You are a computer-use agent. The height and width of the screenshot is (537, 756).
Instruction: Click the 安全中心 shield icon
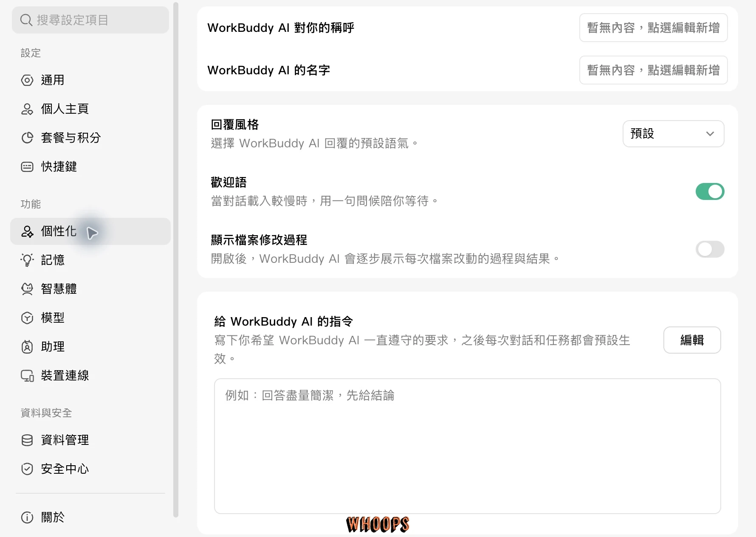(27, 469)
